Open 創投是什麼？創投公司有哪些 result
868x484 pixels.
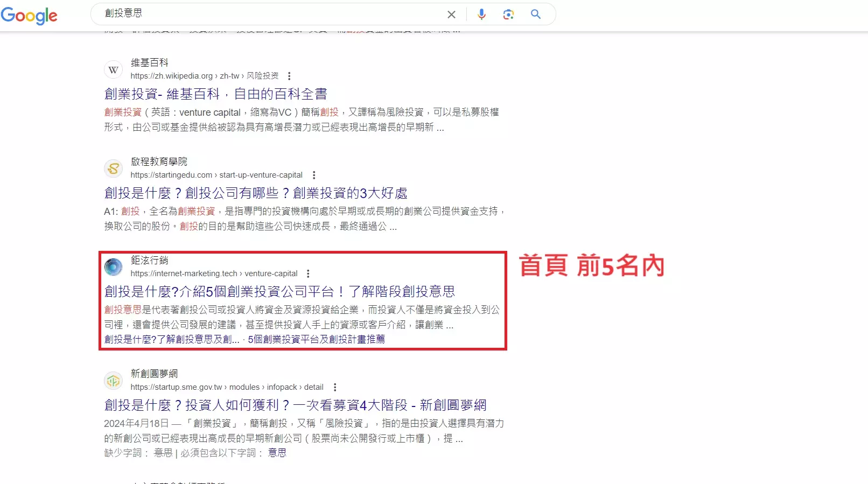point(256,193)
